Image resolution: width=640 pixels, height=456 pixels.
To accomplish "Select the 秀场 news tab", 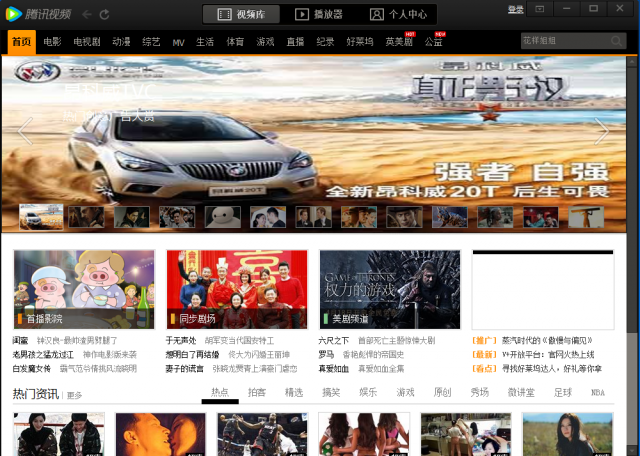I will click(480, 393).
